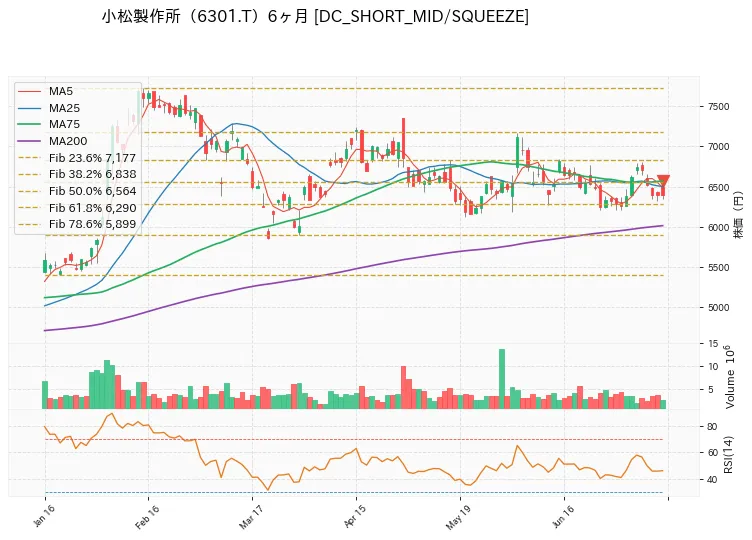Click the red down-triangle marker at latest price

(x=663, y=181)
